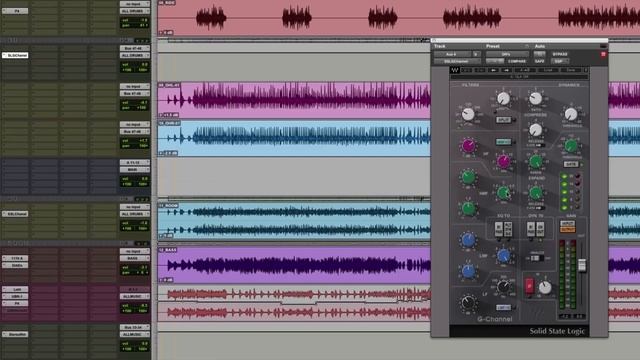Click the magenta HF gain knob
The height and width of the screenshot is (360, 640).
coord(468,145)
